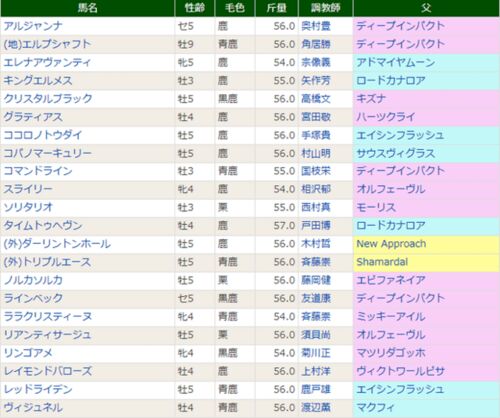Open horse link アルジャンナ
The width and height of the screenshot is (500, 418).
click(x=33, y=26)
